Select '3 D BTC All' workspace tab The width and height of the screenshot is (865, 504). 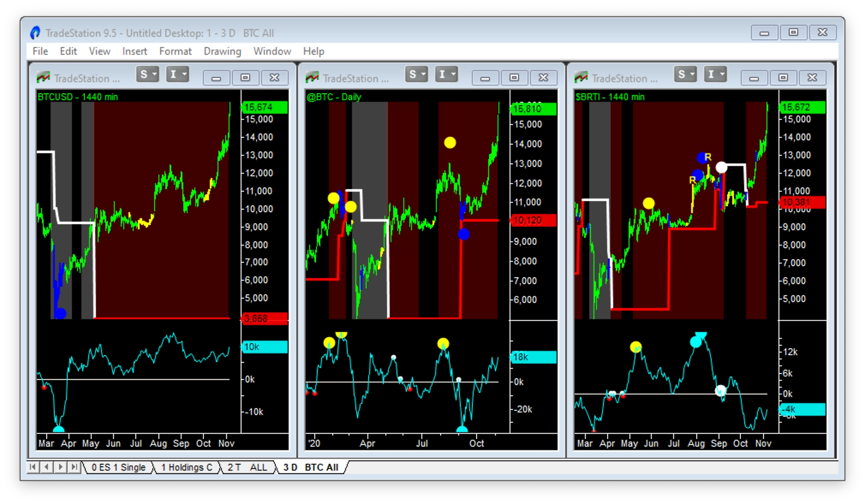(311, 468)
